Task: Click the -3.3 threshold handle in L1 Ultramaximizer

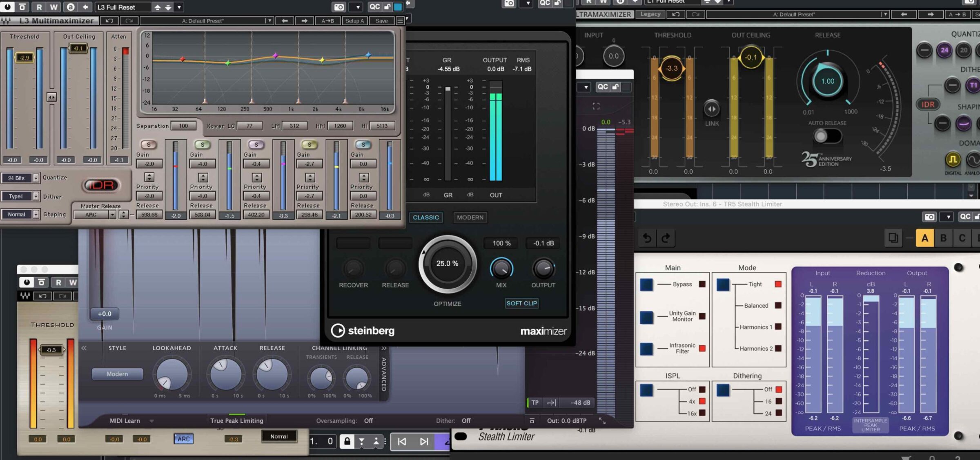Action: [x=671, y=69]
